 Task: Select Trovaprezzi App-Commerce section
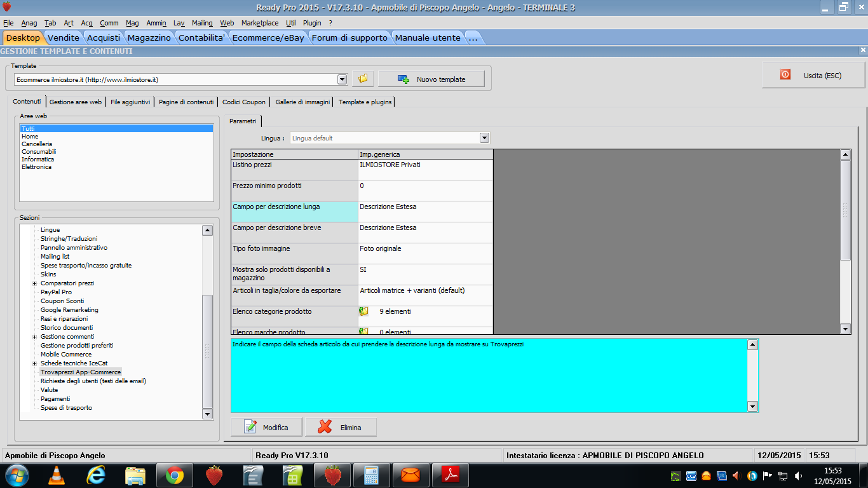tap(81, 372)
